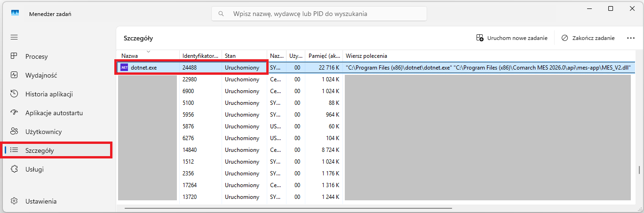
Task: Click the dotnet.exe command line path text
Action: pyautogui.click(x=488, y=68)
